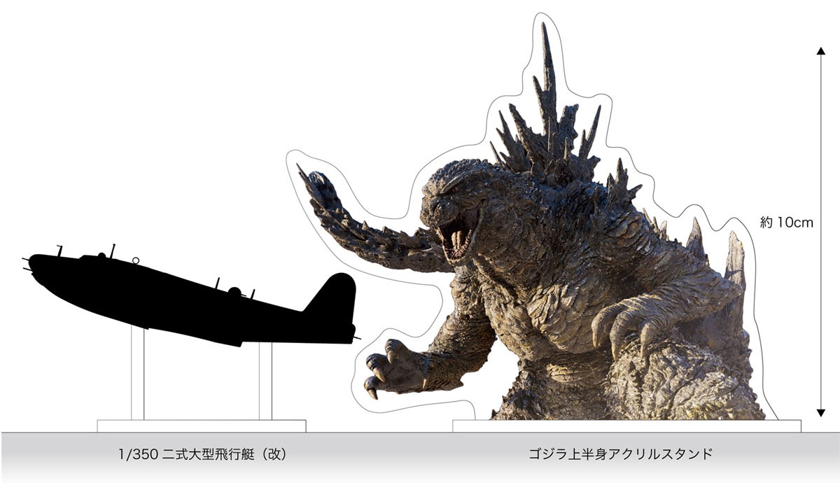Click the "約 10cm" height label
The width and height of the screenshot is (840, 504).
coord(786,223)
